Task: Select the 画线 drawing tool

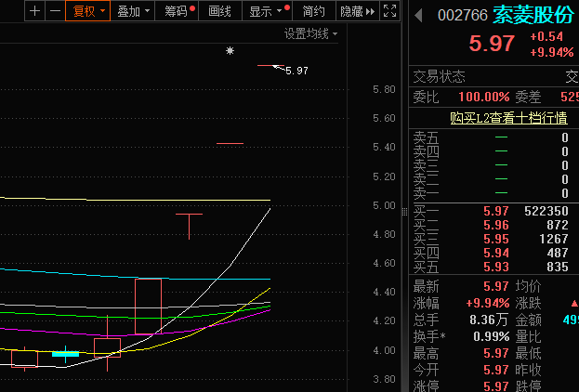Action: pyautogui.click(x=220, y=11)
